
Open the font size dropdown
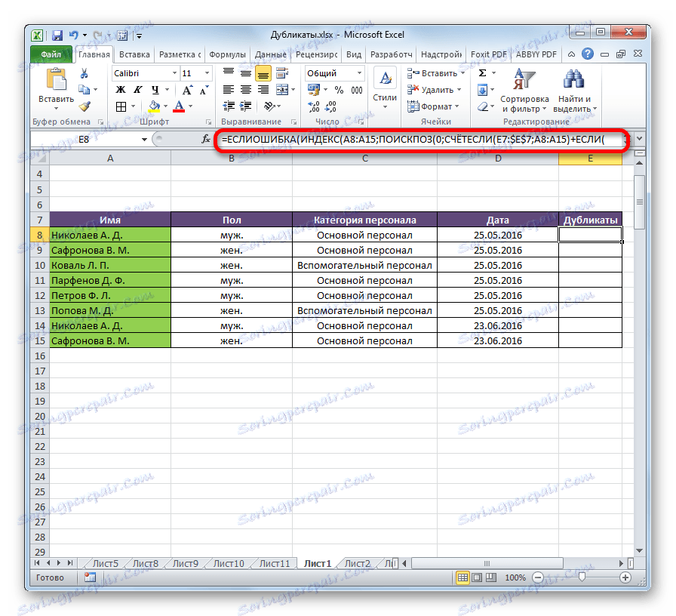click(x=208, y=73)
